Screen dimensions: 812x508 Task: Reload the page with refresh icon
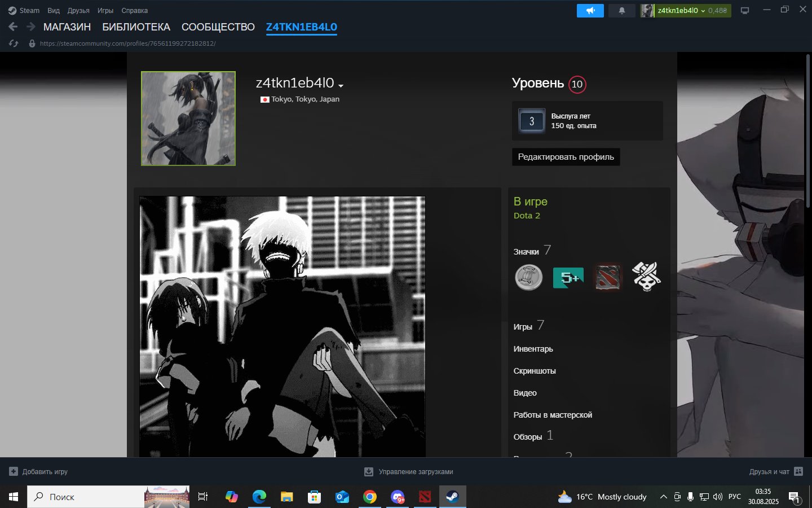coord(14,43)
